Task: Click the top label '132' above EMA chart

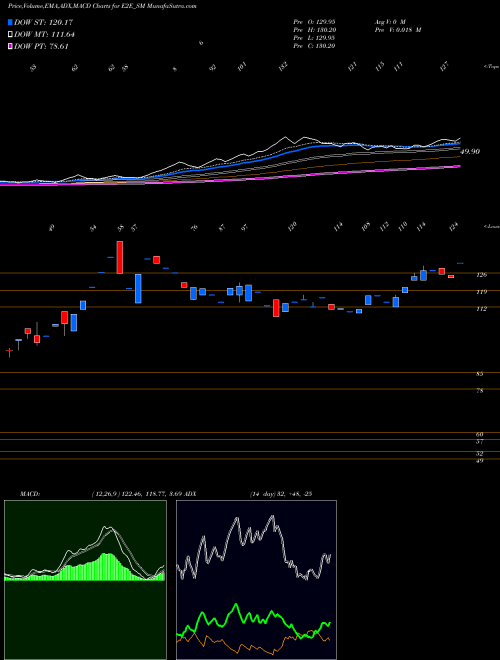Action: (283, 66)
